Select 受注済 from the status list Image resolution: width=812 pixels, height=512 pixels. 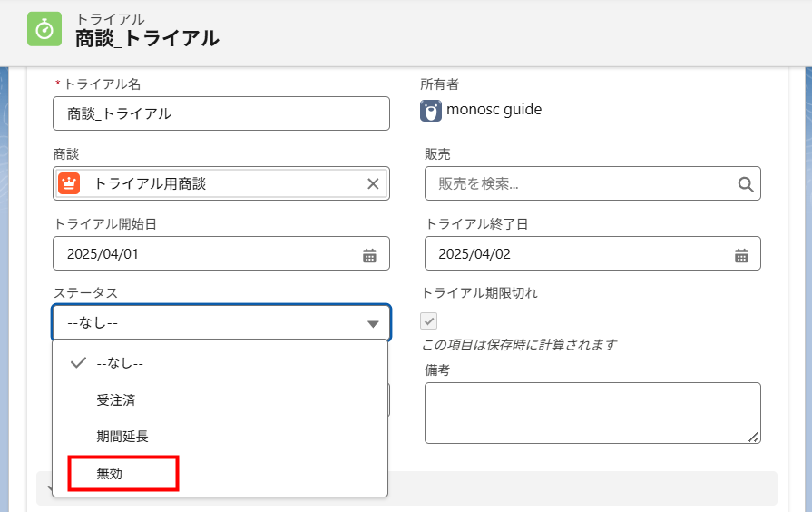116,399
